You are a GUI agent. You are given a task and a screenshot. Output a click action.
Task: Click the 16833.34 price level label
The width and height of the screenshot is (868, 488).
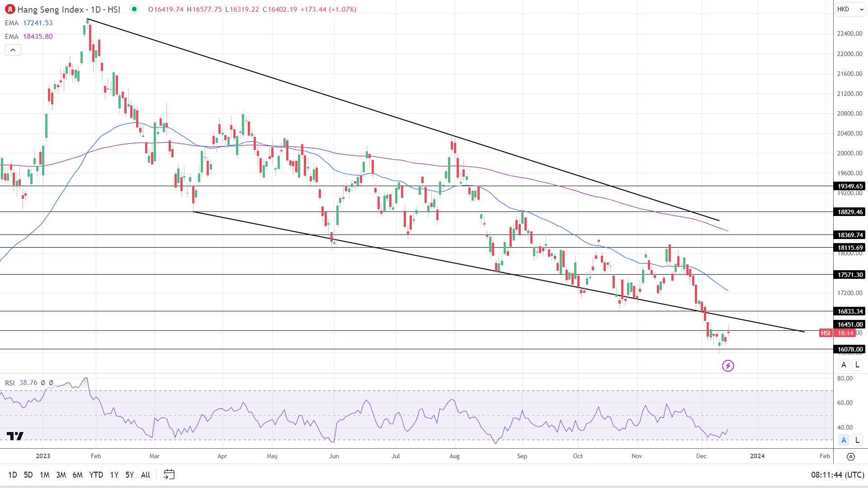coord(850,311)
